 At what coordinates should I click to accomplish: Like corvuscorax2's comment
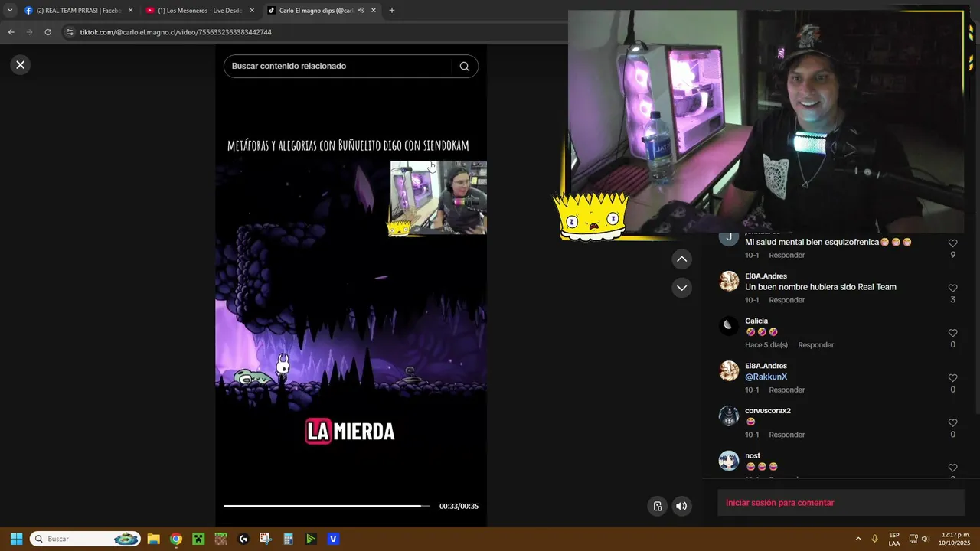click(952, 423)
